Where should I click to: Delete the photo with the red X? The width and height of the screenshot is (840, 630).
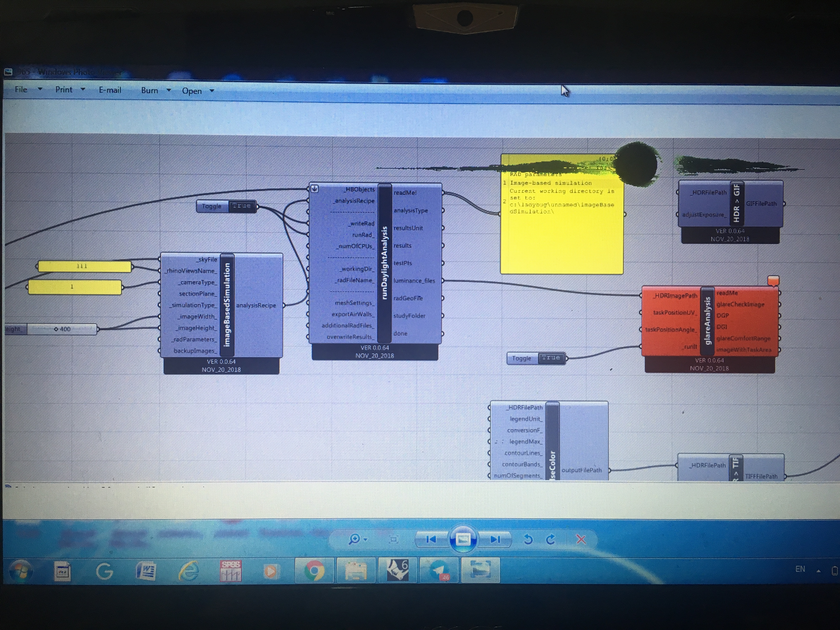click(x=581, y=540)
